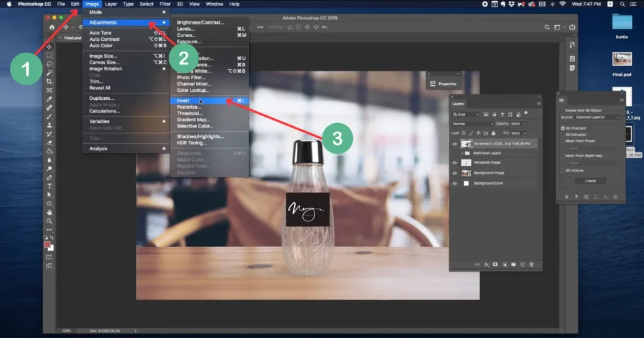This screenshot has width=644, height=338.
Task: Click the foreground red color swatch
Action: pos(47,244)
